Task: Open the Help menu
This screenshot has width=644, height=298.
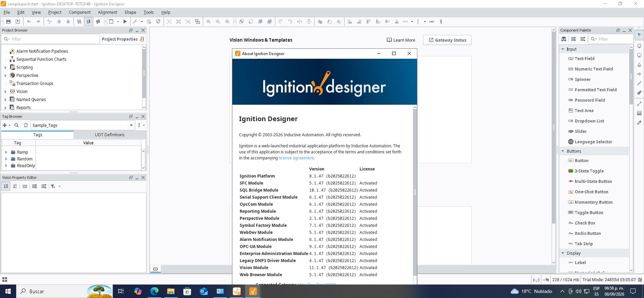Action: [x=166, y=12]
